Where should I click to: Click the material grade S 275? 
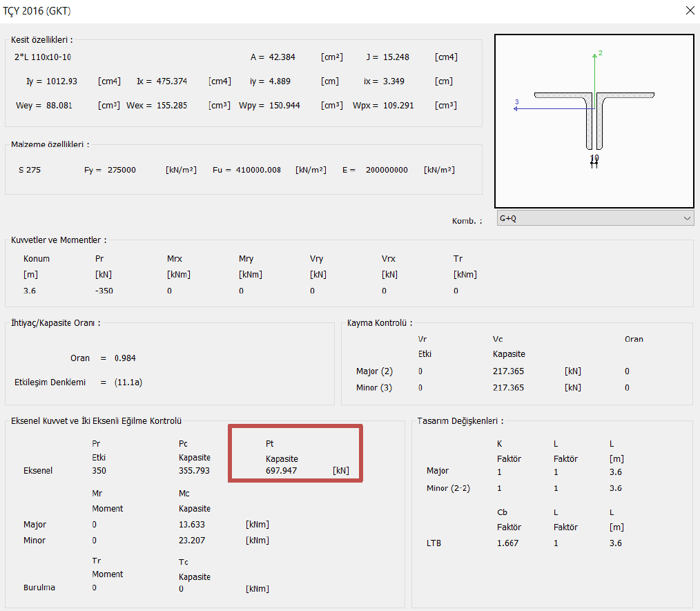coord(30,170)
